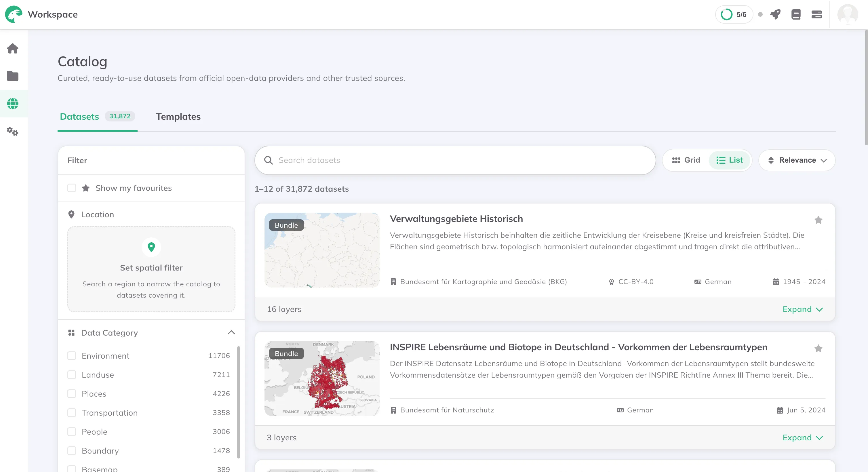This screenshot has height=472, width=868.
Task: Favourite the INSPIRE Lebensräume dataset star
Action: tap(818, 349)
